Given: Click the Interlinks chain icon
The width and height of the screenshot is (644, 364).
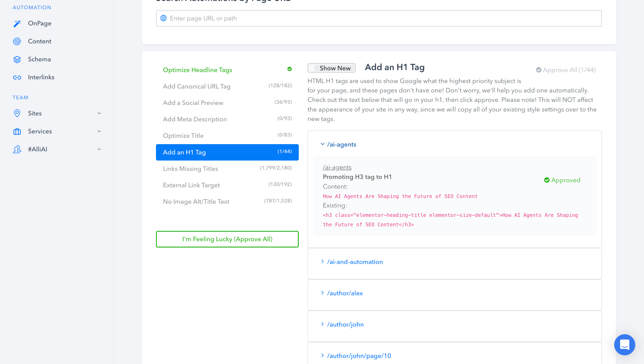Looking at the screenshot, I should tap(17, 77).
